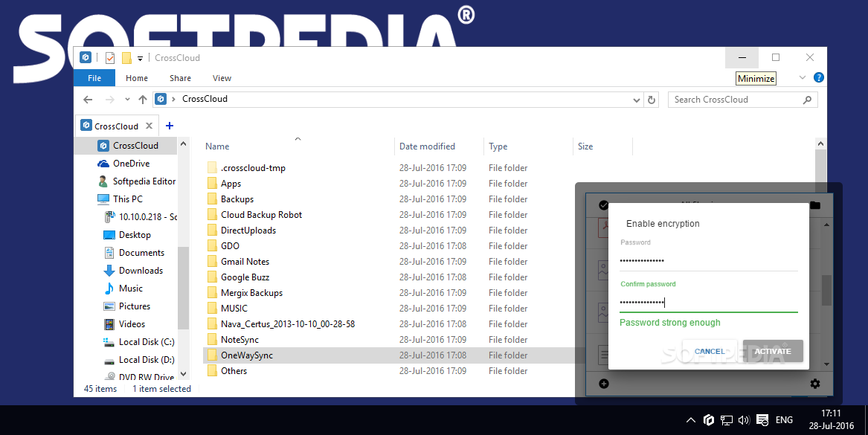
Task: Open the File ribbon tab
Action: click(94, 78)
